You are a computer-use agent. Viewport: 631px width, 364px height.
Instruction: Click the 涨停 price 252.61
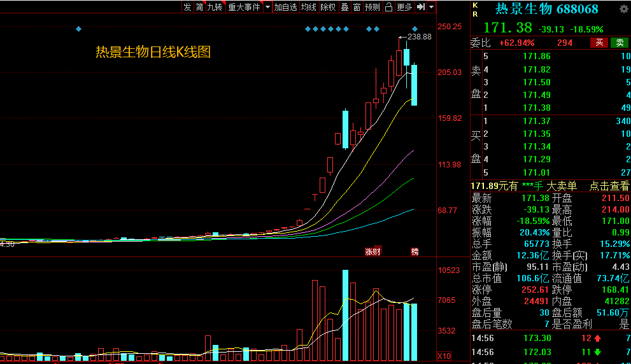pyautogui.click(x=535, y=290)
